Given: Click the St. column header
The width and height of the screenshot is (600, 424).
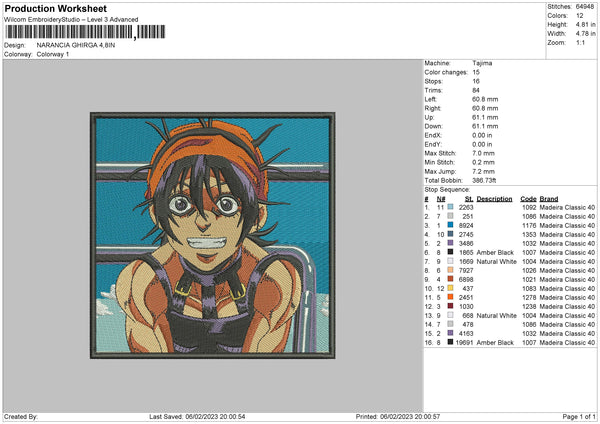Looking at the screenshot, I should 469,199.
